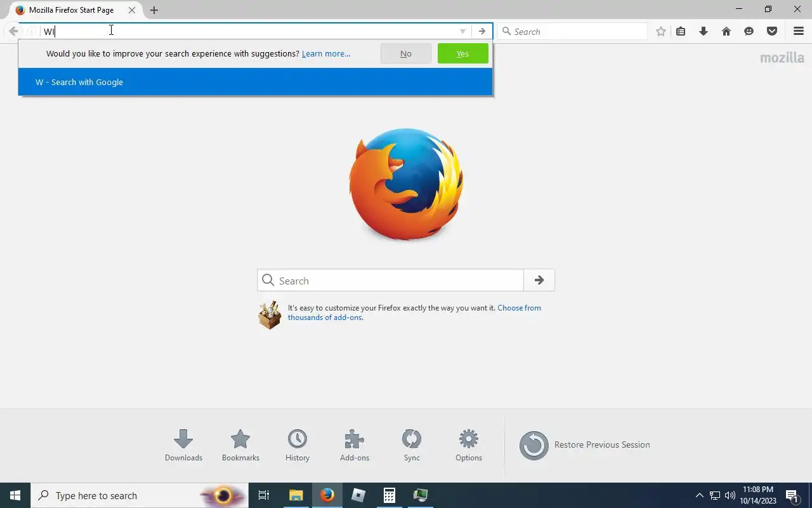
Task: Open the Windows Start menu
Action: coord(15,495)
